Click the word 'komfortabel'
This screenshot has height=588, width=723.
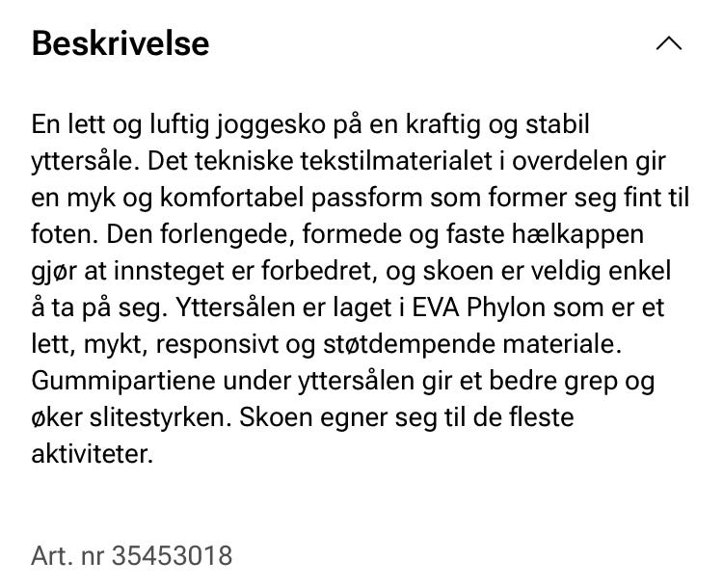coord(232,199)
